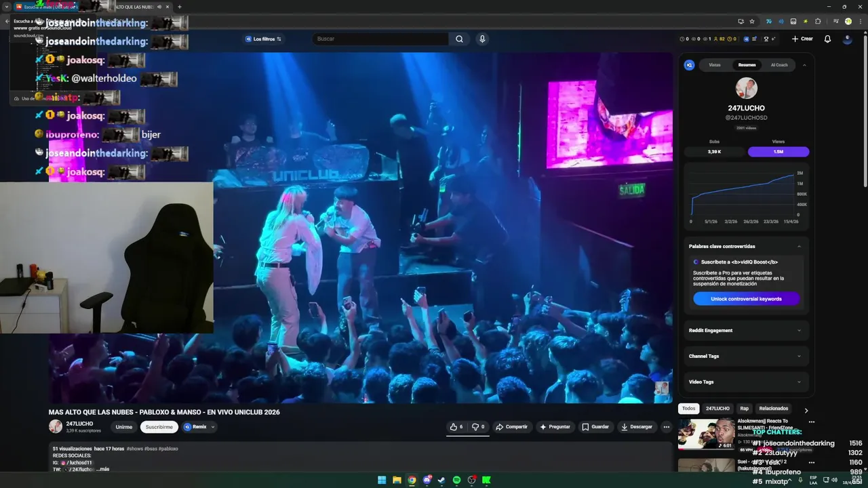The height and width of the screenshot is (488, 868).
Task: Click the Descargar button
Action: click(x=637, y=427)
